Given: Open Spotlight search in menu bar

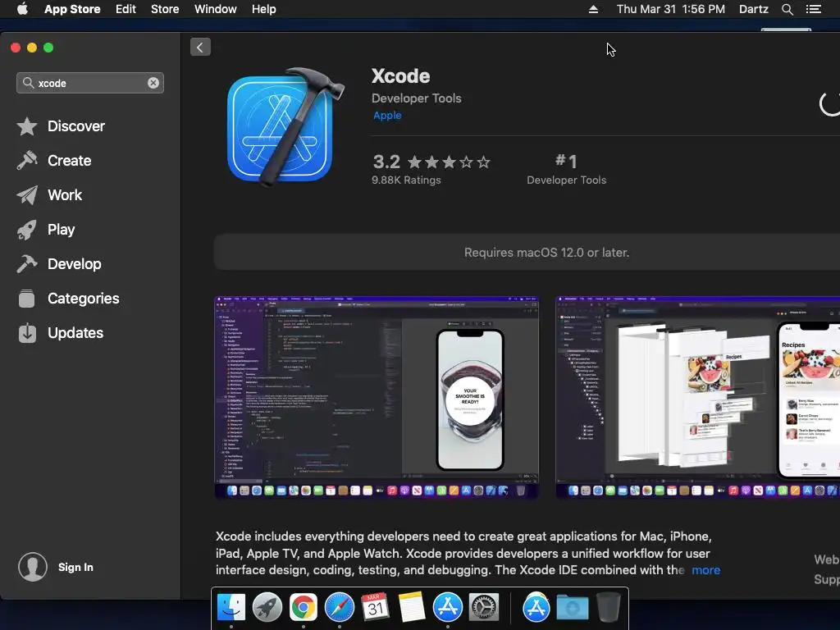Looking at the screenshot, I should pyautogui.click(x=787, y=9).
